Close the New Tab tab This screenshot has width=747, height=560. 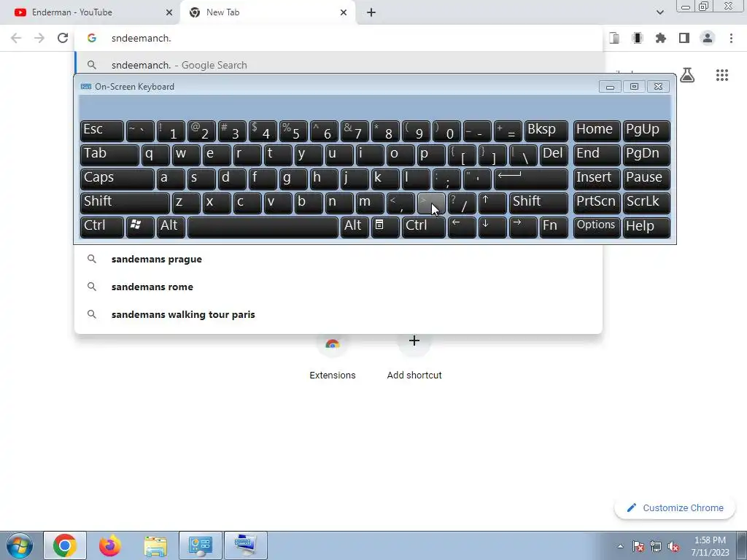click(x=344, y=12)
